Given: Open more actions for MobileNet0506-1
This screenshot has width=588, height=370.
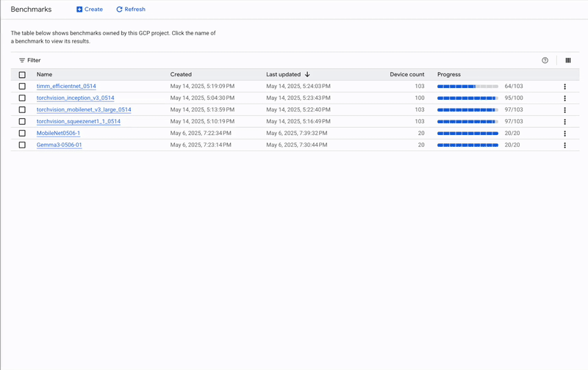Looking at the screenshot, I should (x=564, y=134).
